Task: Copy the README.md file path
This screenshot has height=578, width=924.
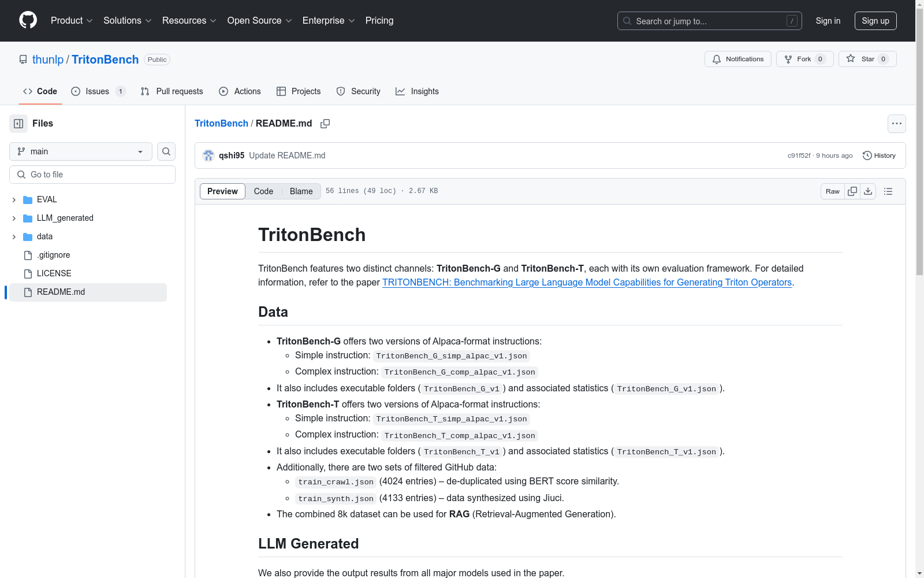Action: 325,123
